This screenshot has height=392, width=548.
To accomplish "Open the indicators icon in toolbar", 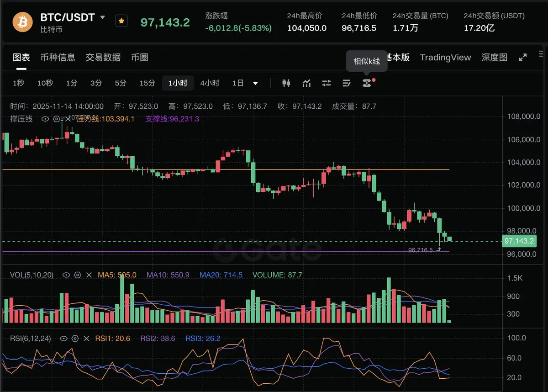I will click(306, 83).
